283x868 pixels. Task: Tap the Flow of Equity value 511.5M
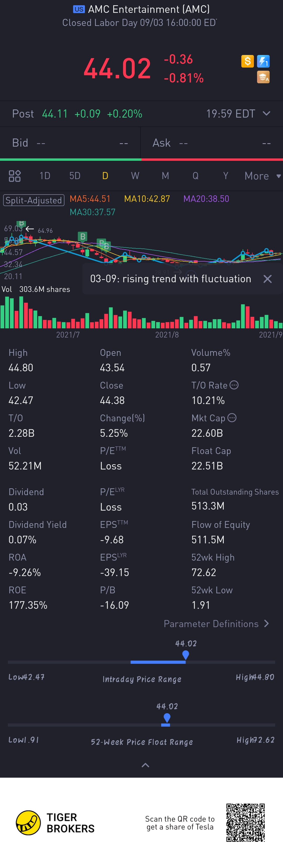click(x=208, y=539)
